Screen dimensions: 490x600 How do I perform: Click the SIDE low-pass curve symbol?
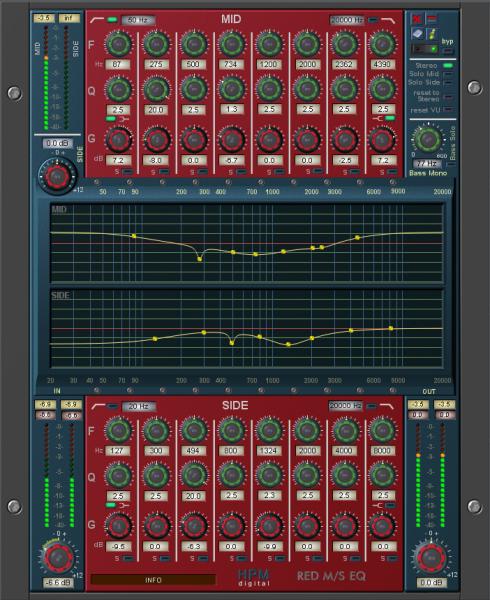(387, 406)
